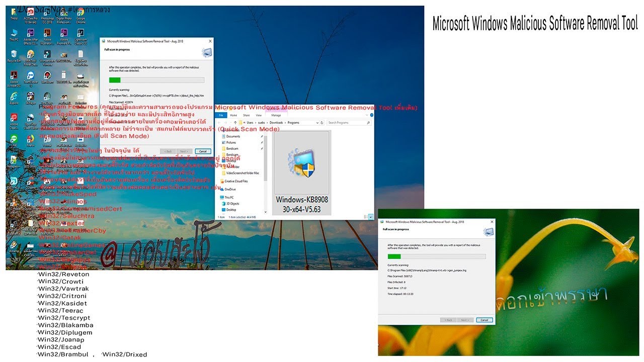Launch Photoshop CC 2018 desktop shortcut

pos(47,16)
